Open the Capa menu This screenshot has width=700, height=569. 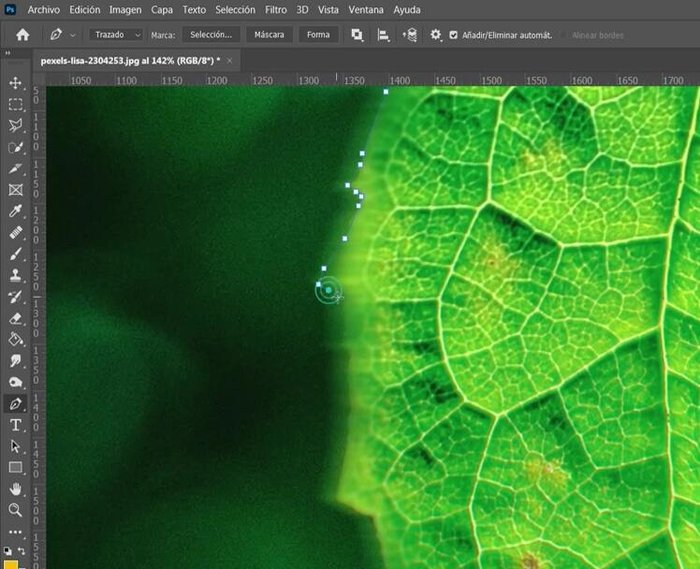[161, 9]
